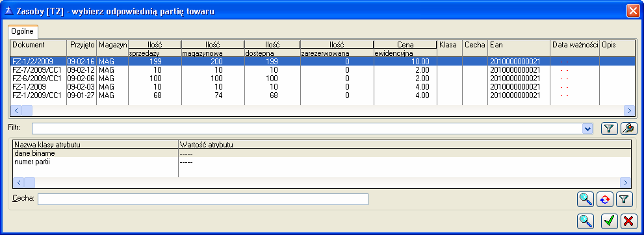
Task: Click the Nazwa klasy atrybutu header
Action: [96, 144]
